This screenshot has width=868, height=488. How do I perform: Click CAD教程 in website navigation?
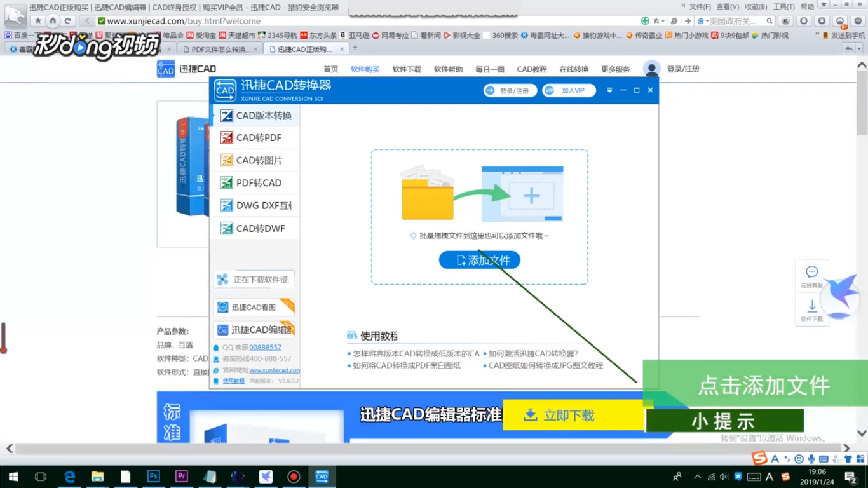[531, 69]
